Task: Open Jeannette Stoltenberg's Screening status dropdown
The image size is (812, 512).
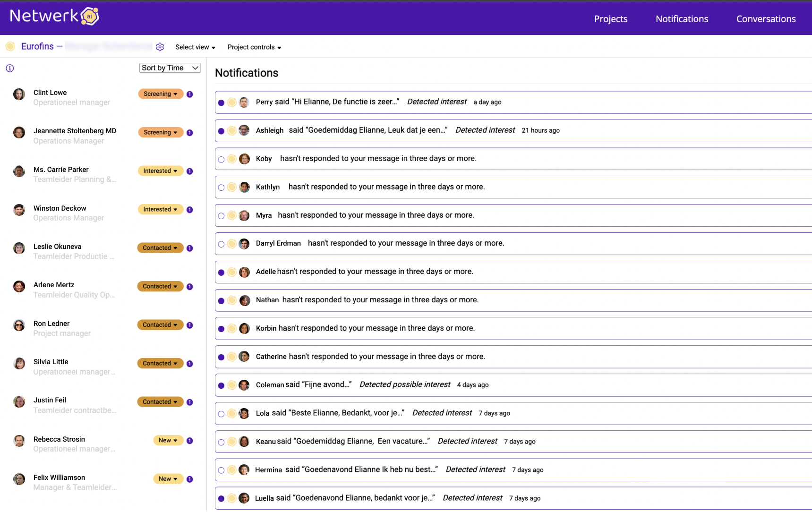Action: click(161, 133)
